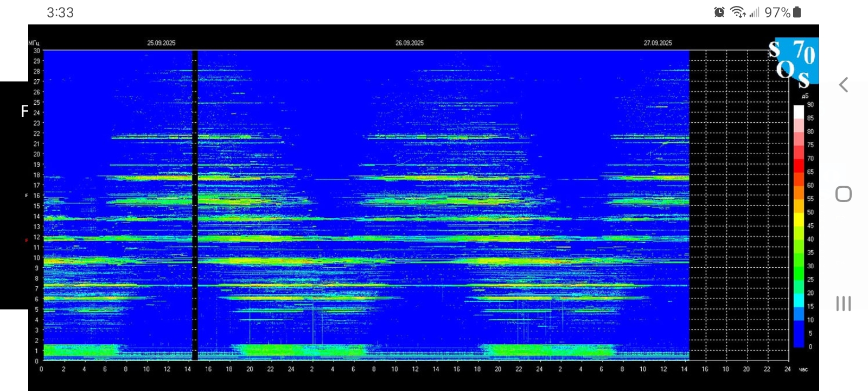Tap the black data gap bar in the spectrogram

(x=195, y=205)
